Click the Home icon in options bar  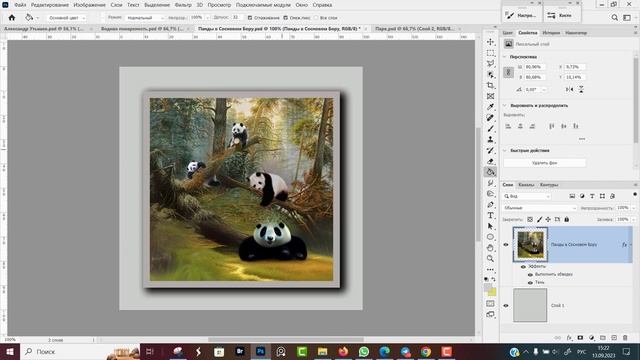(12, 18)
